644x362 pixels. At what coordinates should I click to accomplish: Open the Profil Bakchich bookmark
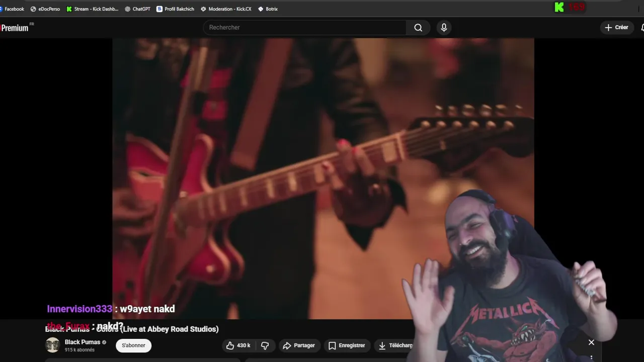175,9
